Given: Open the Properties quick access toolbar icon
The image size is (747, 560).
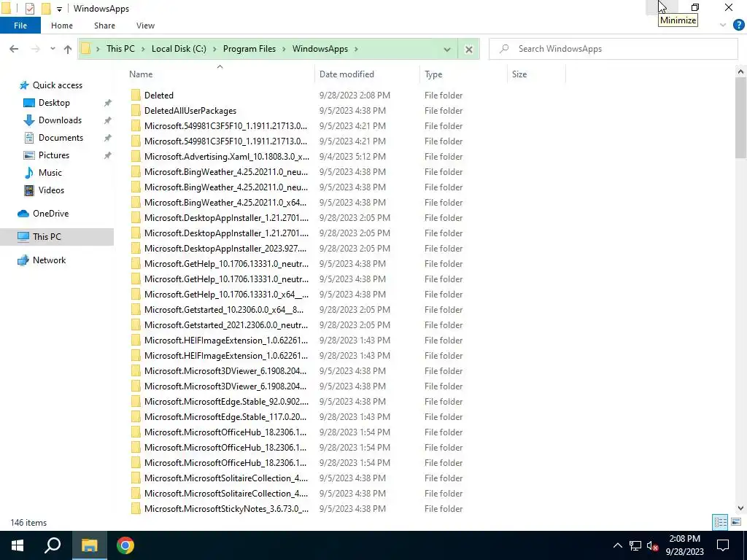Looking at the screenshot, I should (x=29, y=9).
